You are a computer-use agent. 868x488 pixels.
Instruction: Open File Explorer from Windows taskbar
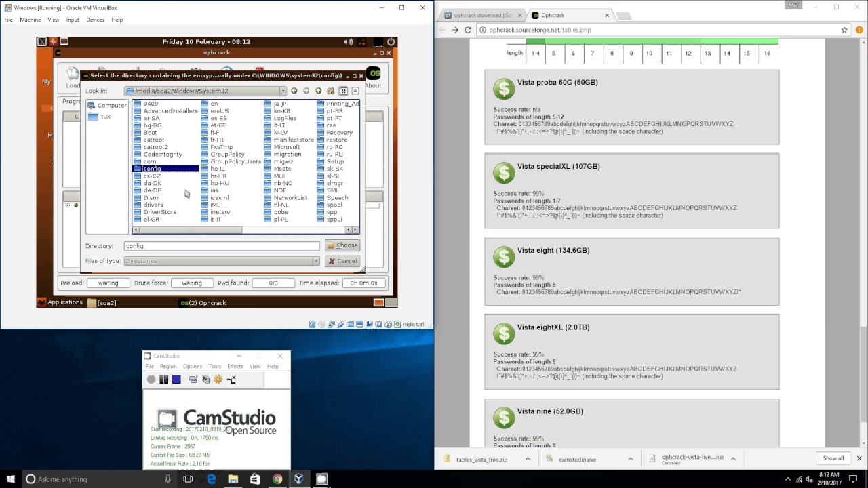[233, 479]
